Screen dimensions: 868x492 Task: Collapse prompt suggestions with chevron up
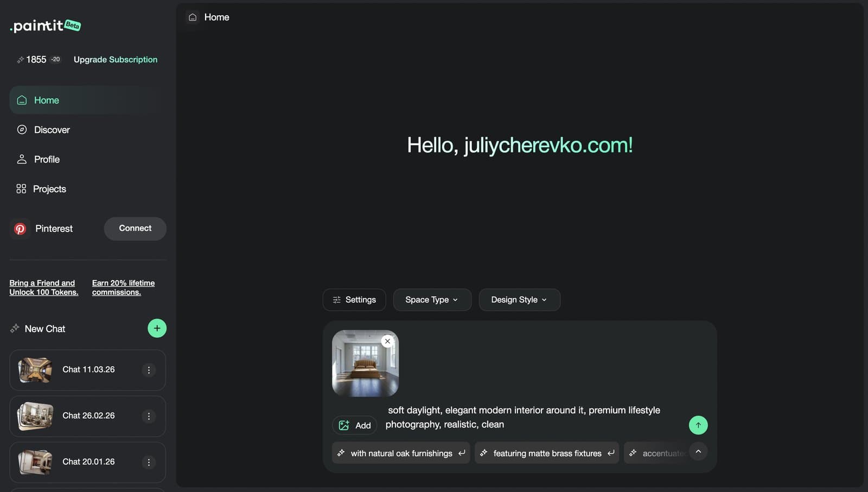tap(698, 452)
